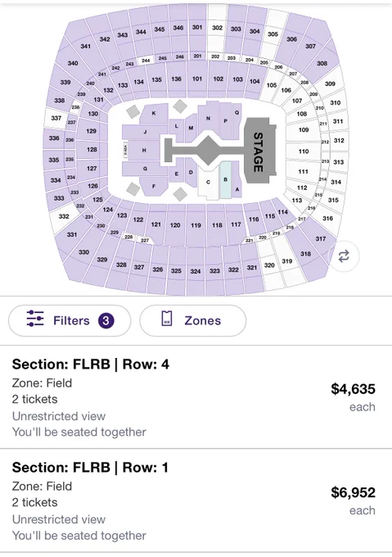Pick upper section 324 on the map
The height and width of the screenshot is (557, 392).
coord(196,271)
